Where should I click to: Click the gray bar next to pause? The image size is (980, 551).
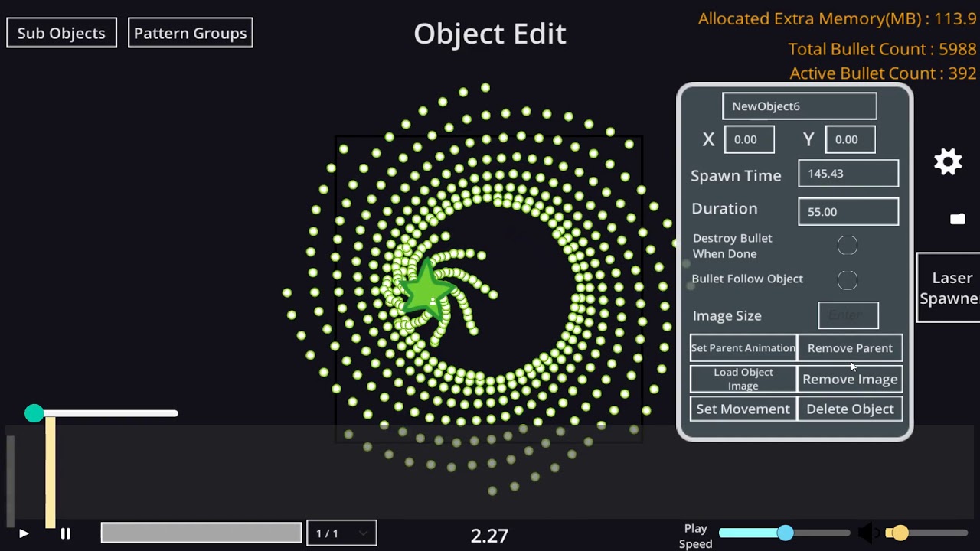click(x=201, y=533)
